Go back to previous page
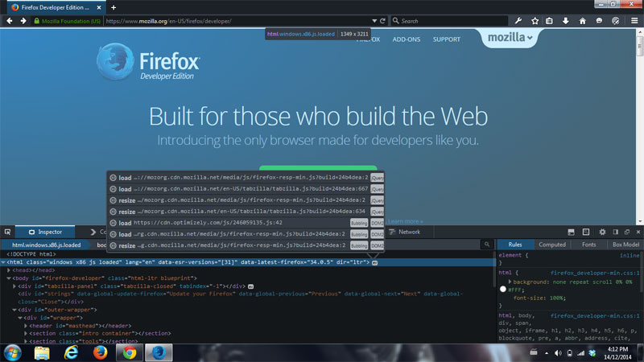The image size is (644, 362). point(10,21)
